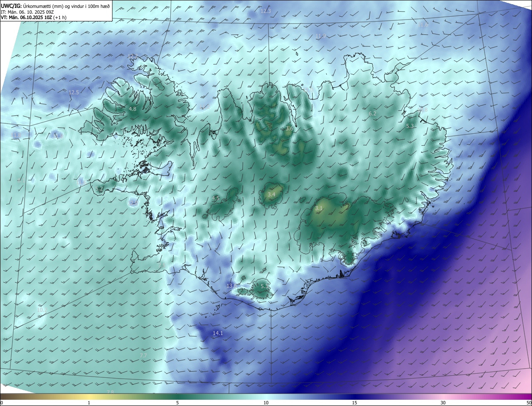Select the 3.6 value in north Iceland
Viewport: 532px width, 406px height.
coord(289,129)
